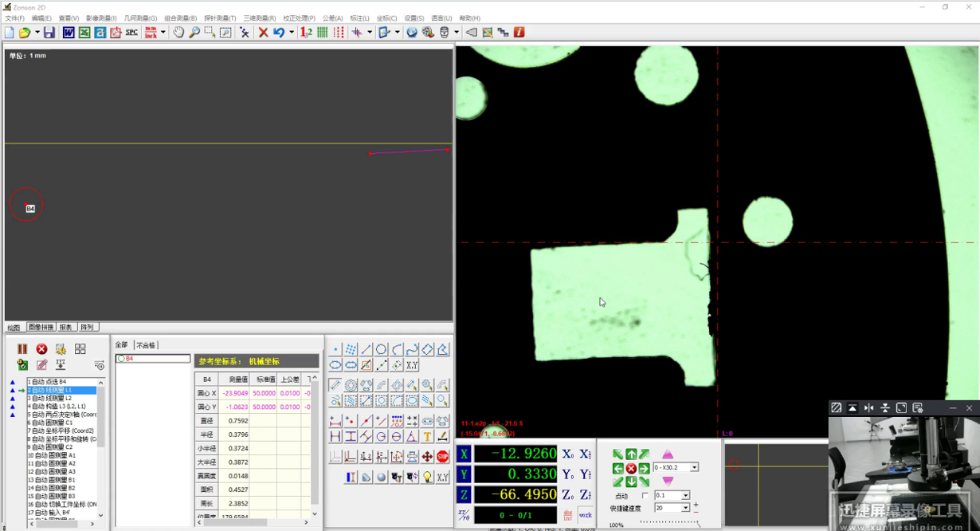Open the 影像测量(I) menu

[x=101, y=18]
